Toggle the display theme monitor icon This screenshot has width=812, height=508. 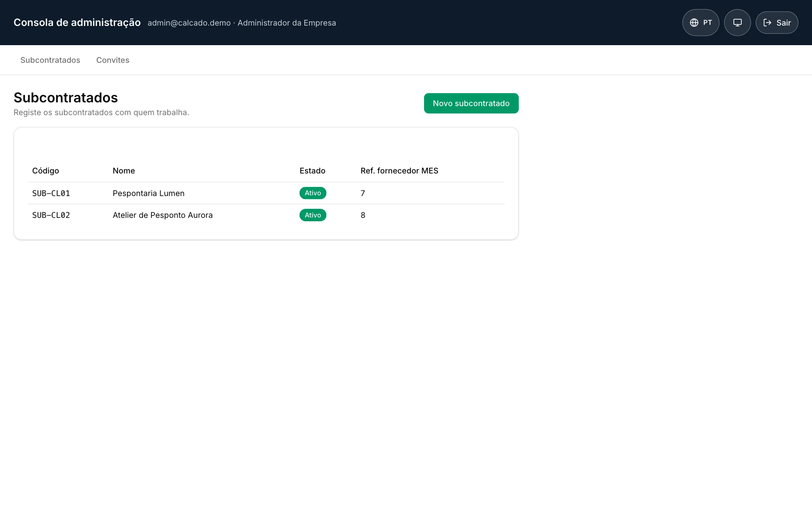pos(738,23)
